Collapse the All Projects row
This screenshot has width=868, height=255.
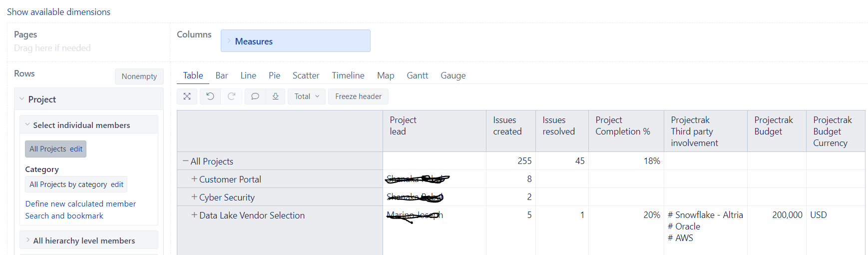[186, 161]
